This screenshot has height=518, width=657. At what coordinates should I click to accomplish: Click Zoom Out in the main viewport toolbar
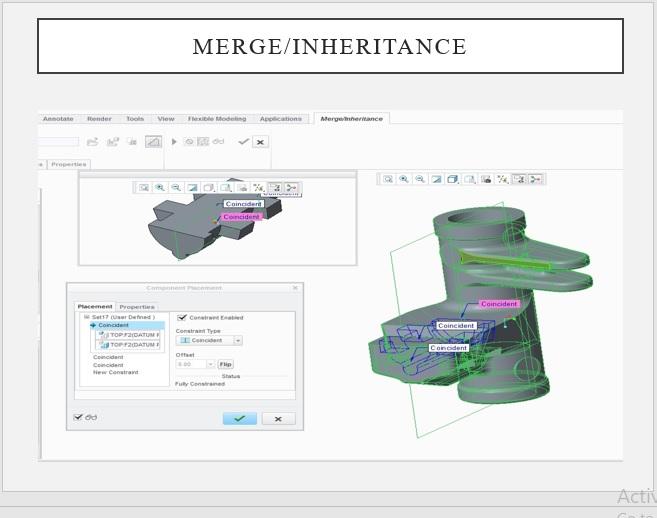[420, 179]
